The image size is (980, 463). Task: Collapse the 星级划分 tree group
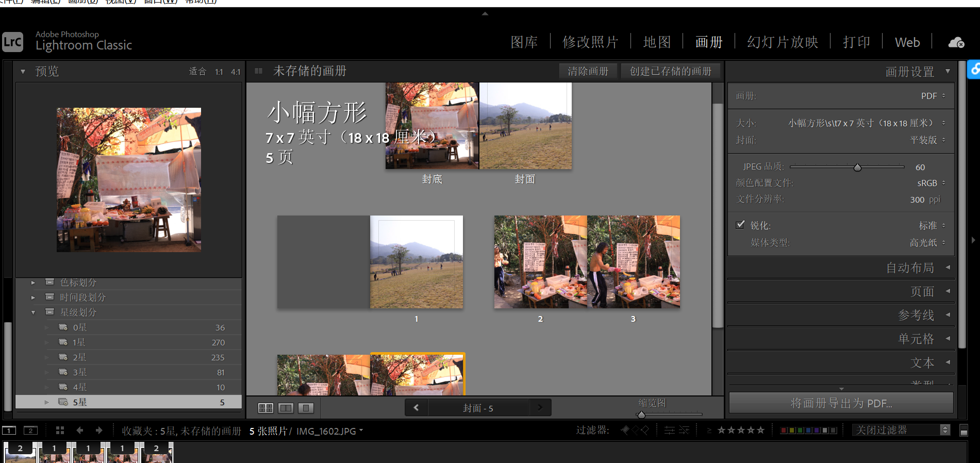point(33,312)
